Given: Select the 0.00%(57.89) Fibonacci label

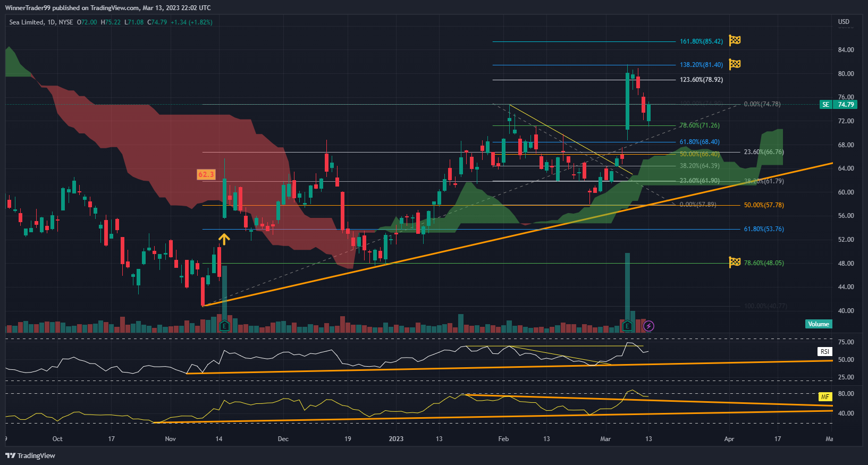Looking at the screenshot, I should 698,205.
